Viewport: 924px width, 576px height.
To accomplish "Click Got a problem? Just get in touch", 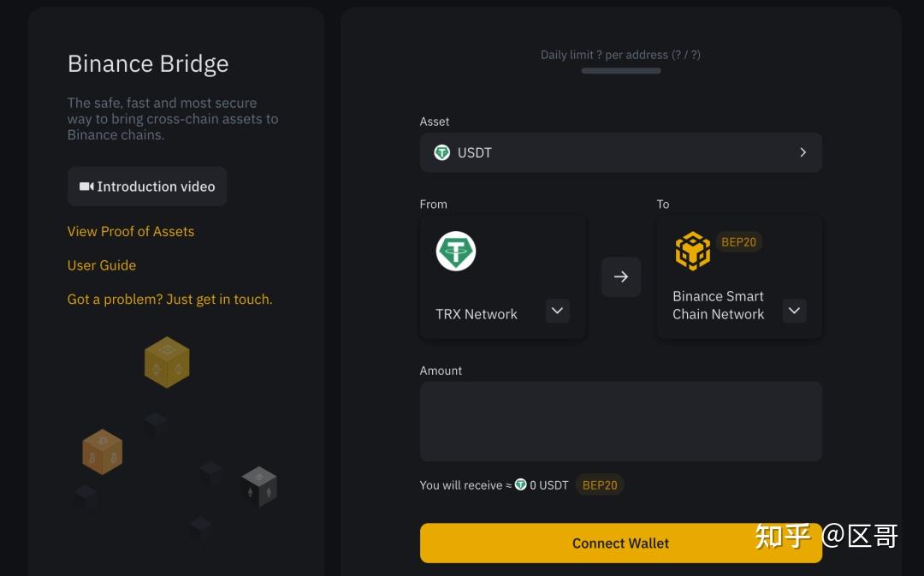I will coord(169,300).
